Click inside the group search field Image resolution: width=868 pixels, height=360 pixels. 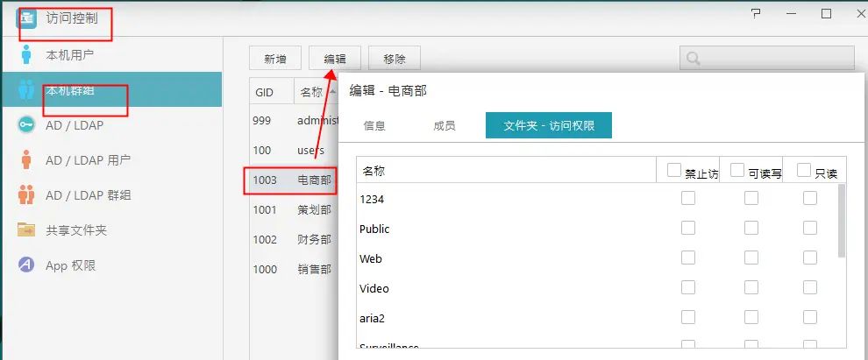[766, 58]
